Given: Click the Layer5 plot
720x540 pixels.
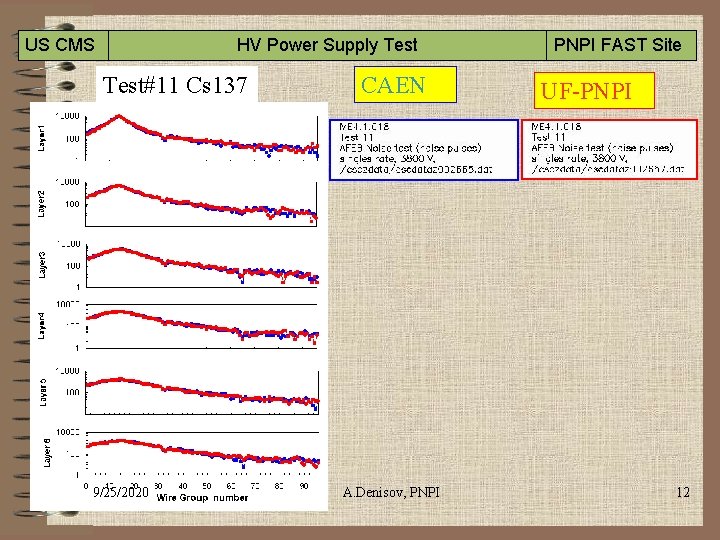Looking at the screenshot, I should point(202,392).
